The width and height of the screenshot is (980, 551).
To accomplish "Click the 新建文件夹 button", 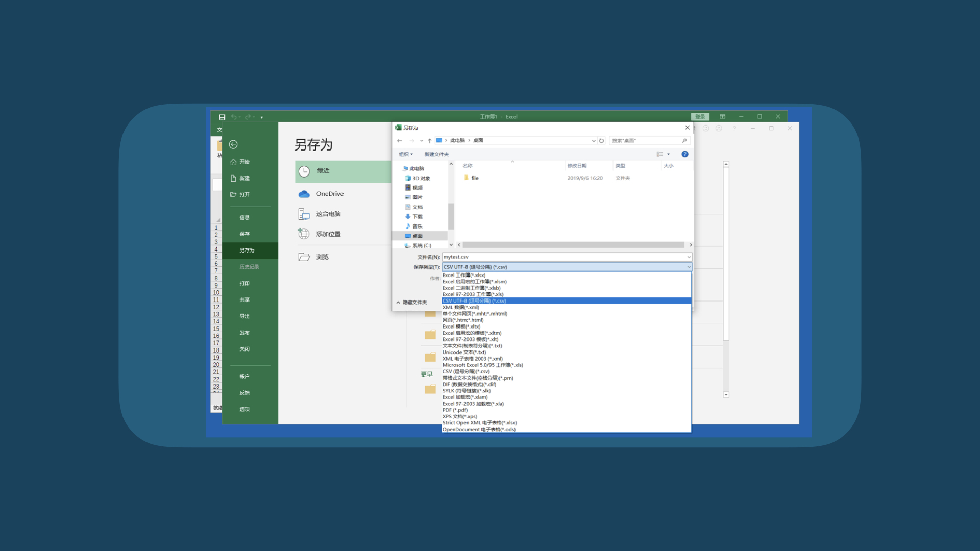I will coord(436,154).
